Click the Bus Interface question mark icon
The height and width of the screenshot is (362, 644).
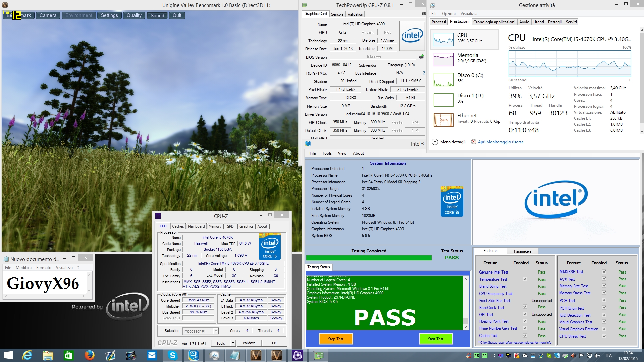point(424,73)
